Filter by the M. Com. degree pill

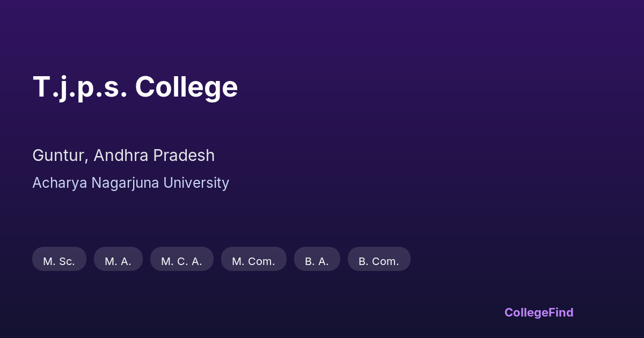point(253,261)
